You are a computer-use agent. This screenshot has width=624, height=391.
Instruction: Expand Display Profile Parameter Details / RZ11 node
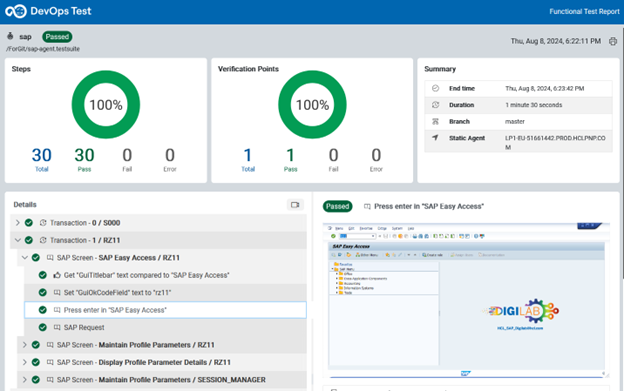click(x=25, y=362)
